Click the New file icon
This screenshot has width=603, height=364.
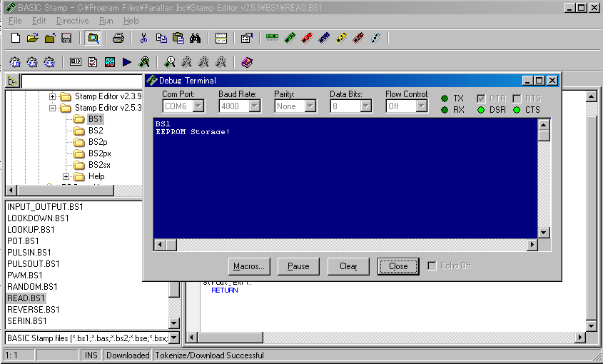[16, 38]
